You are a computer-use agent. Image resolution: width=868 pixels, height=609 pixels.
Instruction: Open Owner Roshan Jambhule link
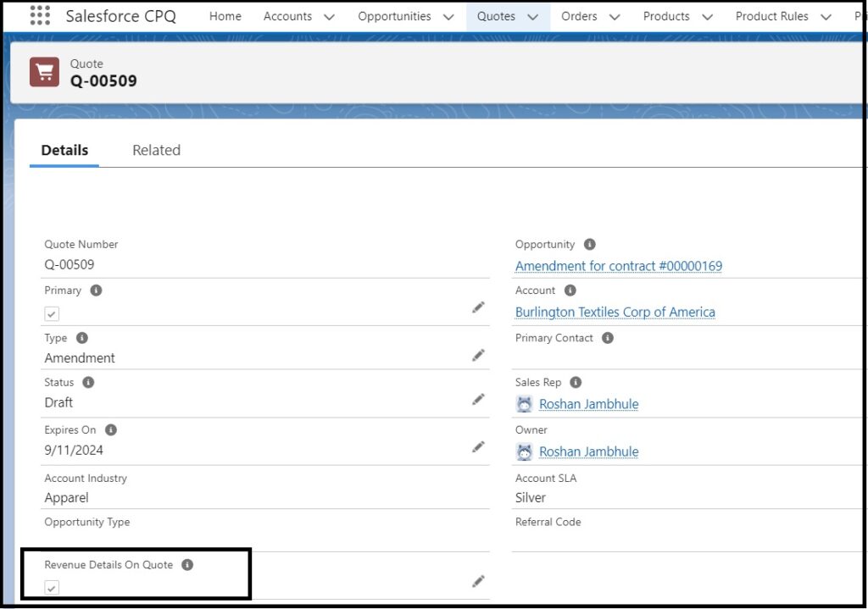point(588,452)
